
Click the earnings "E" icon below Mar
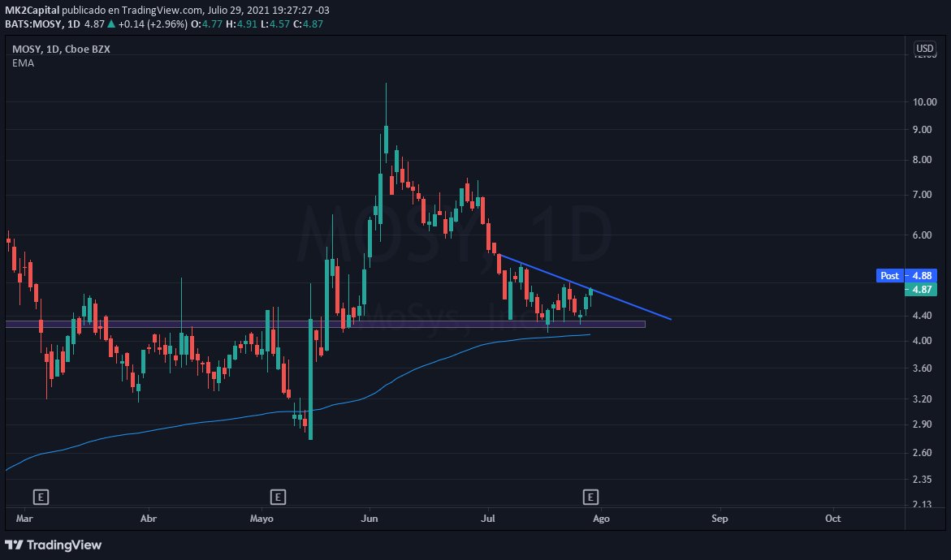pos(40,496)
